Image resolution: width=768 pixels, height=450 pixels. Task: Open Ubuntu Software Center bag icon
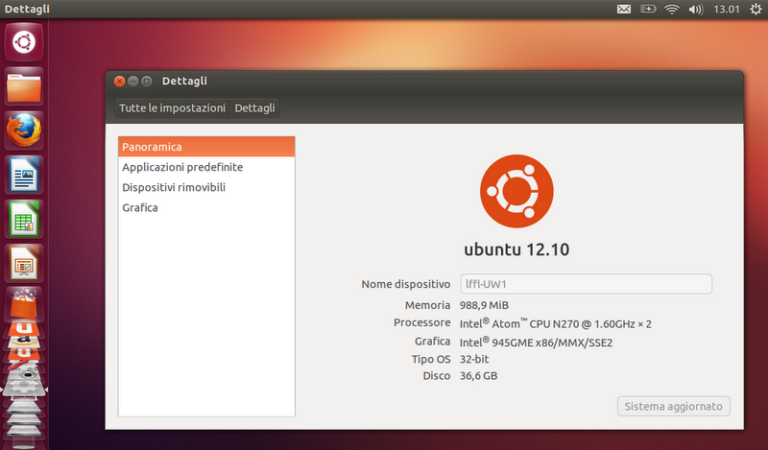click(x=24, y=303)
